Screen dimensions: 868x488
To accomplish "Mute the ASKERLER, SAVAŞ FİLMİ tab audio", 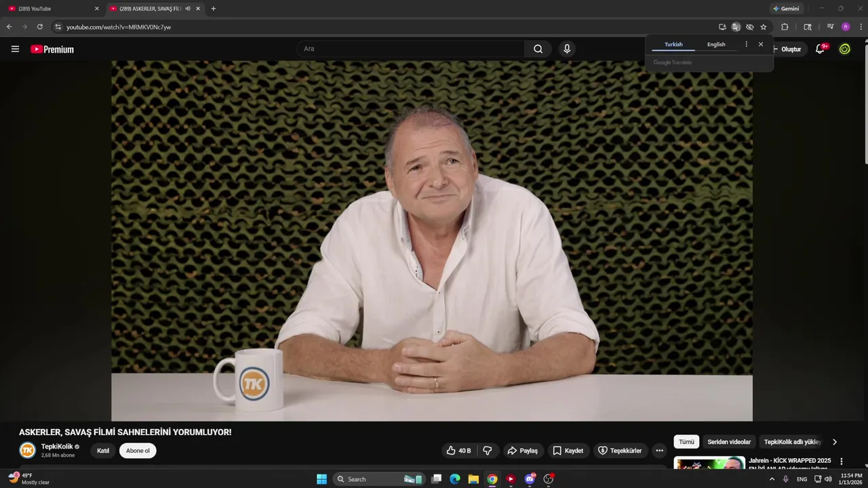I will point(188,9).
